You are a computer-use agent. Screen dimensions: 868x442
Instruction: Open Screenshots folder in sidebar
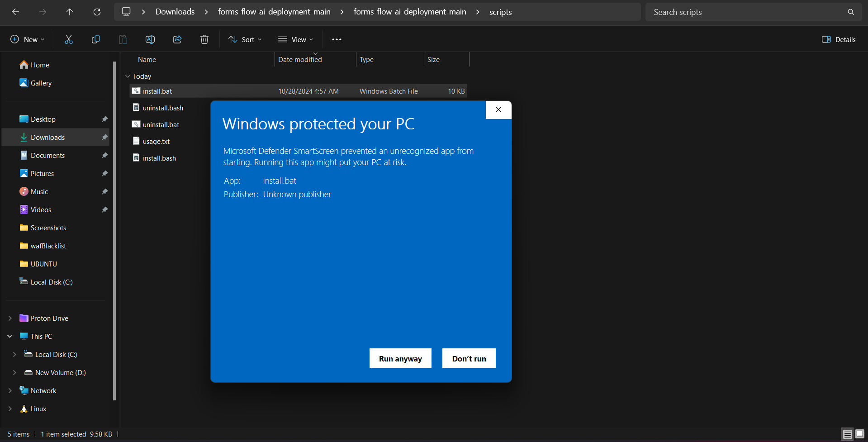coord(43,228)
